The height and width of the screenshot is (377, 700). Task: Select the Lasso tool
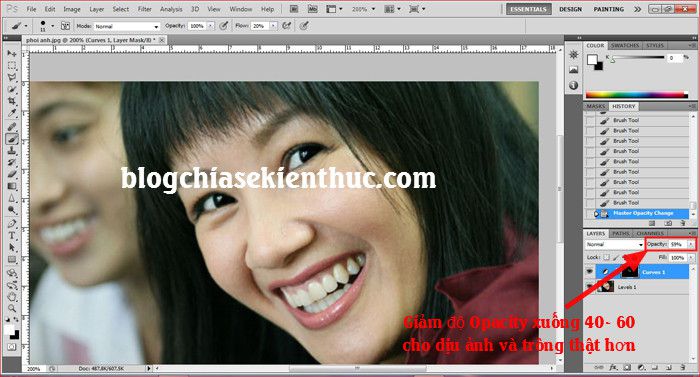pos(12,78)
